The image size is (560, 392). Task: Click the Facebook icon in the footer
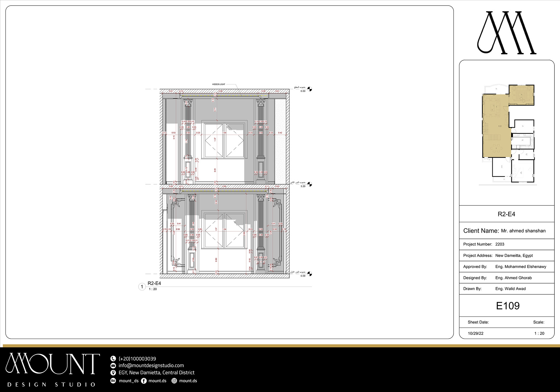[144, 381]
